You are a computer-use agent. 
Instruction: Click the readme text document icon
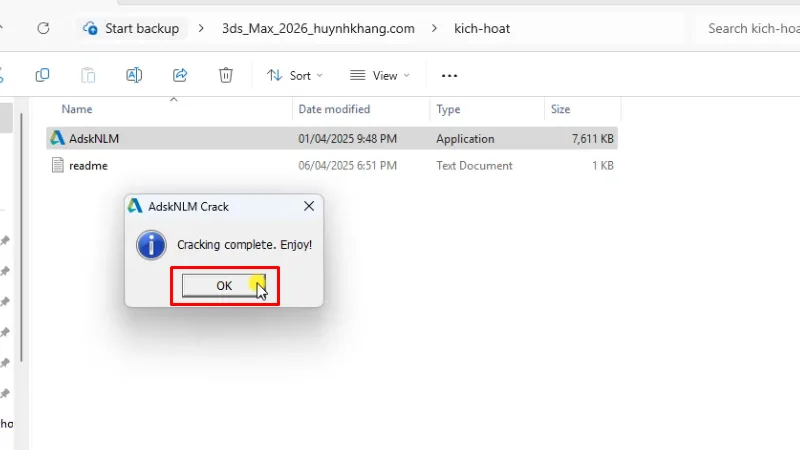click(x=58, y=165)
